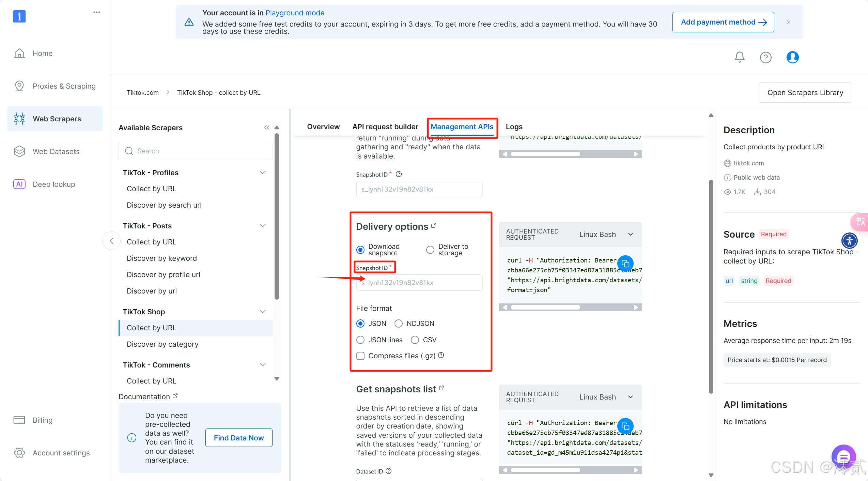The image size is (868, 481).
Task: Choose the CSV file format
Action: pos(415,340)
